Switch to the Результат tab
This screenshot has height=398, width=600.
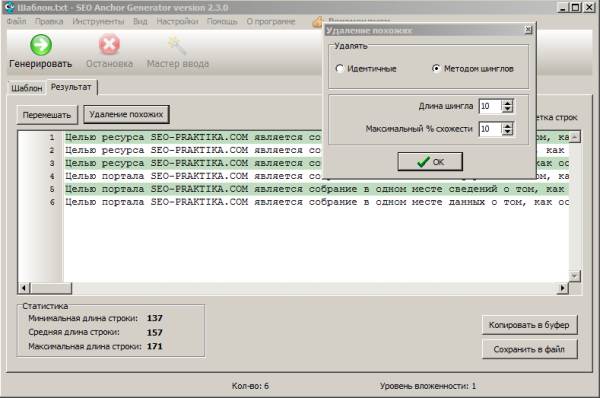coord(71,87)
